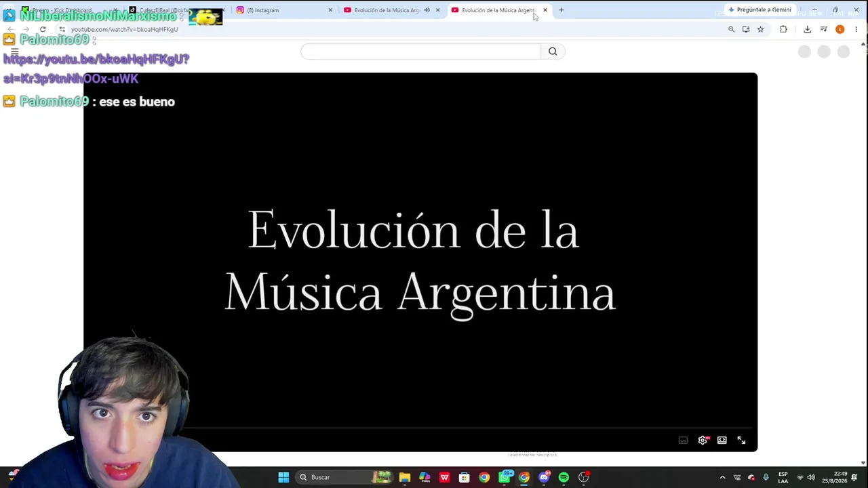The height and width of the screenshot is (488, 868).
Task: Bookmark this page with the star
Action: pyautogui.click(x=760, y=29)
